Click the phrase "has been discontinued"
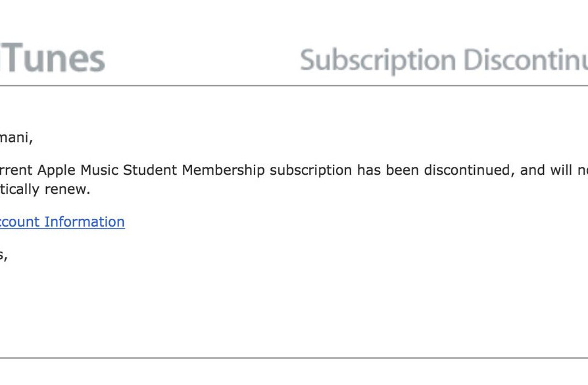The image size is (588, 385). pyautogui.click(x=434, y=170)
